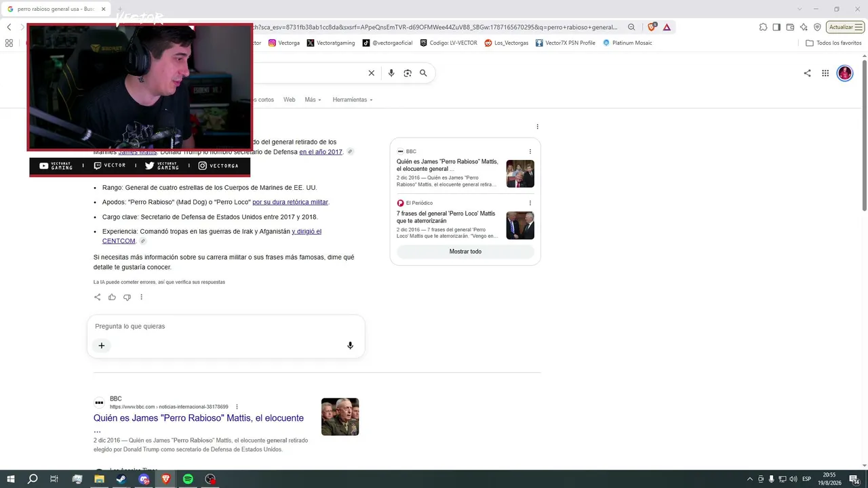868x488 pixels.
Task: Open Los_Vectorgas bookmark
Action: 506,43
